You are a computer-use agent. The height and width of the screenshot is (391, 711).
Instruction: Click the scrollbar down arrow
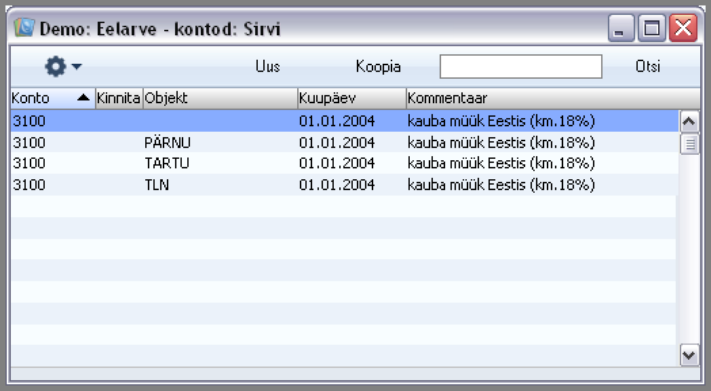[x=689, y=355]
